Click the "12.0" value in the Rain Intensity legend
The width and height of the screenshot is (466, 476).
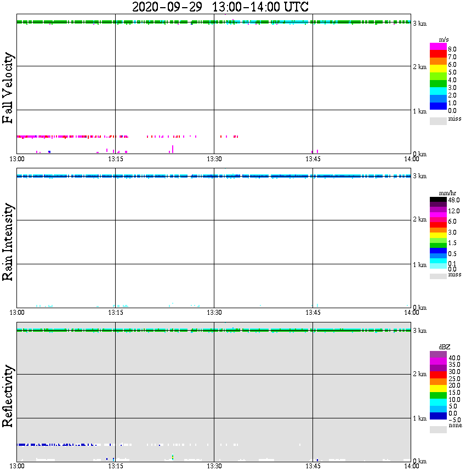click(454, 211)
